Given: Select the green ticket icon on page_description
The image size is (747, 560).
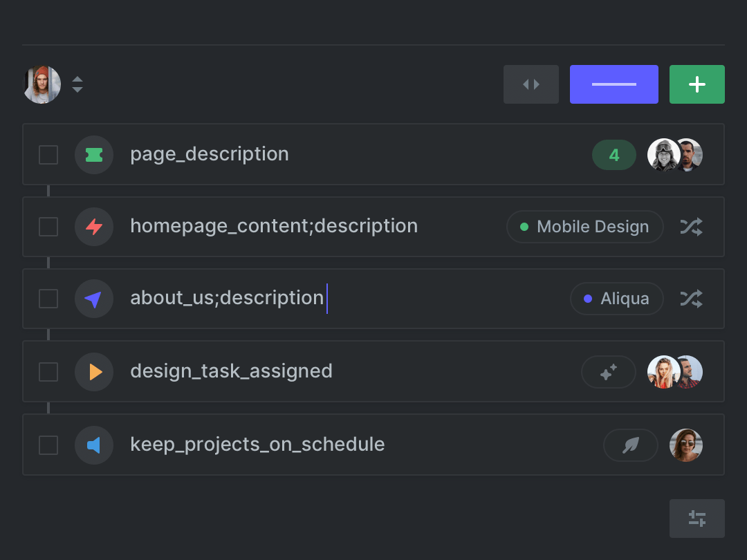Looking at the screenshot, I should pos(93,154).
